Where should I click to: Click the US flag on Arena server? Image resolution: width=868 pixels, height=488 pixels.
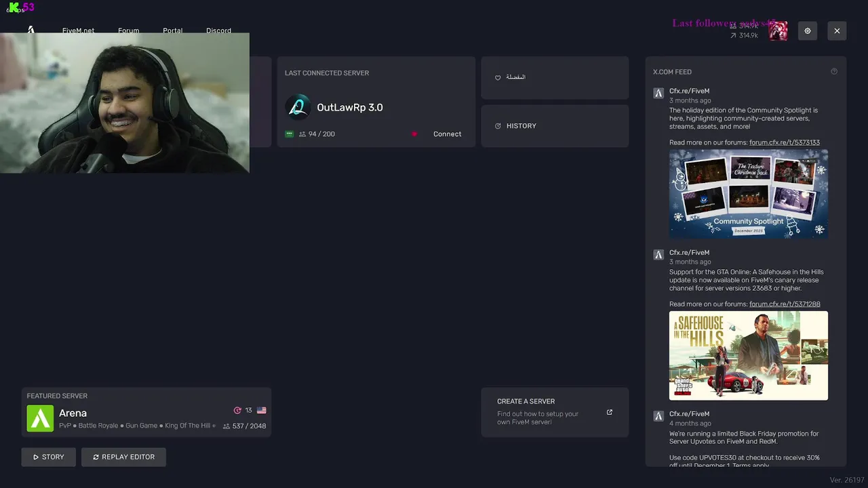pos(262,410)
